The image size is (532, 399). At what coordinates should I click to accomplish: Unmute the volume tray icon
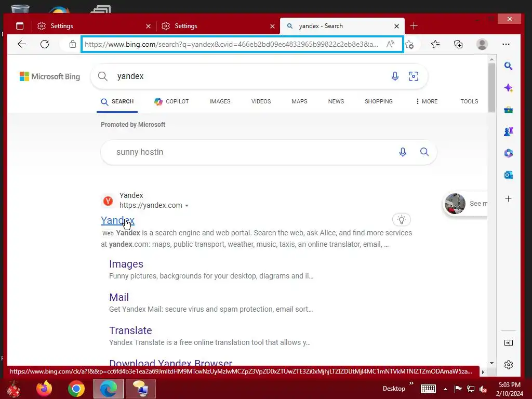(483, 389)
